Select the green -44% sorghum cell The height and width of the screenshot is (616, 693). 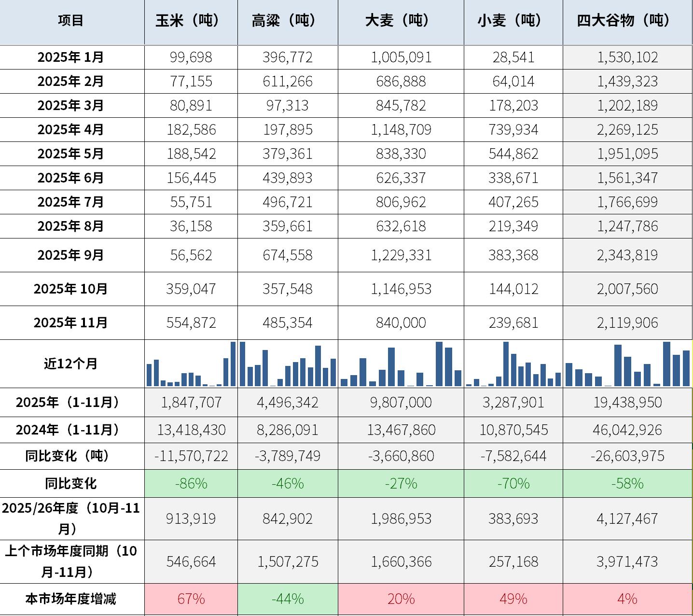(288, 599)
